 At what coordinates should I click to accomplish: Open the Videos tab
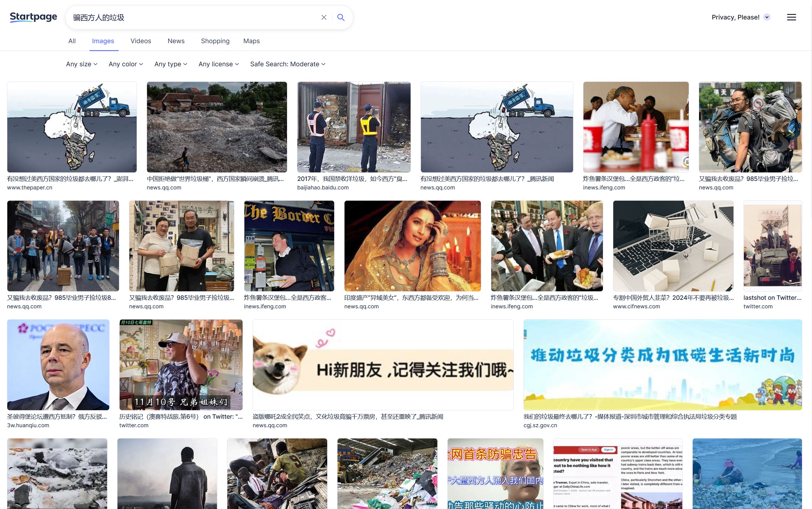pyautogui.click(x=141, y=41)
